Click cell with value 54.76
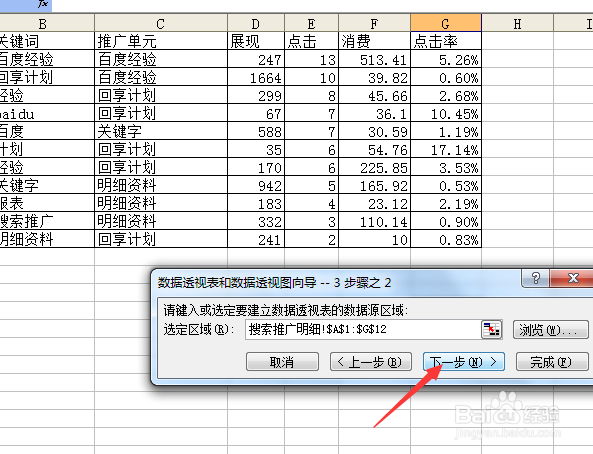The height and width of the screenshot is (454, 593). point(374,149)
